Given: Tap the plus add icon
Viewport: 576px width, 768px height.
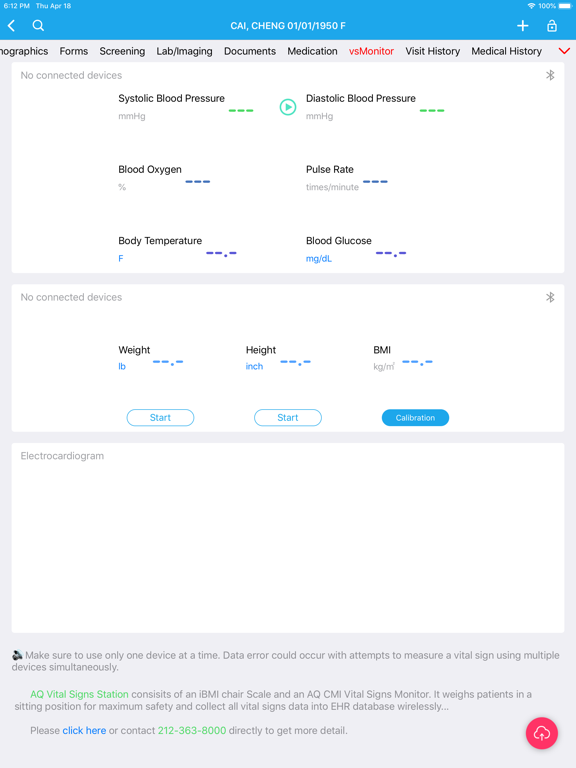Looking at the screenshot, I should 523,25.
